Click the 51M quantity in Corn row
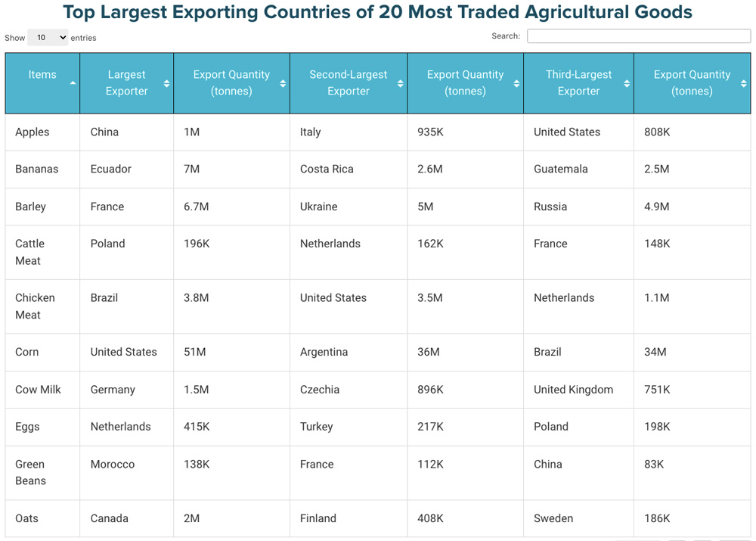 coord(194,352)
